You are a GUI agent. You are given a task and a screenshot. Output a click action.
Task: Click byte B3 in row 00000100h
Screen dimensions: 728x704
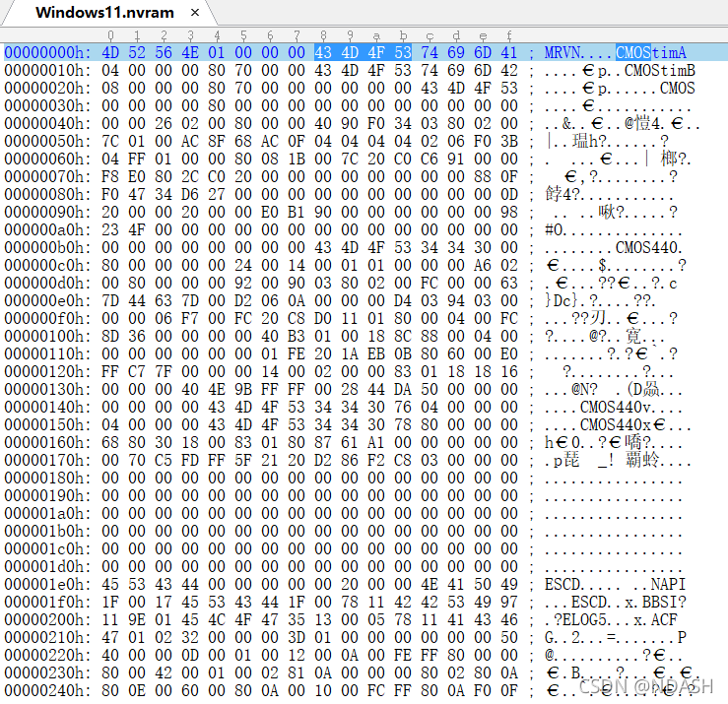297,336
